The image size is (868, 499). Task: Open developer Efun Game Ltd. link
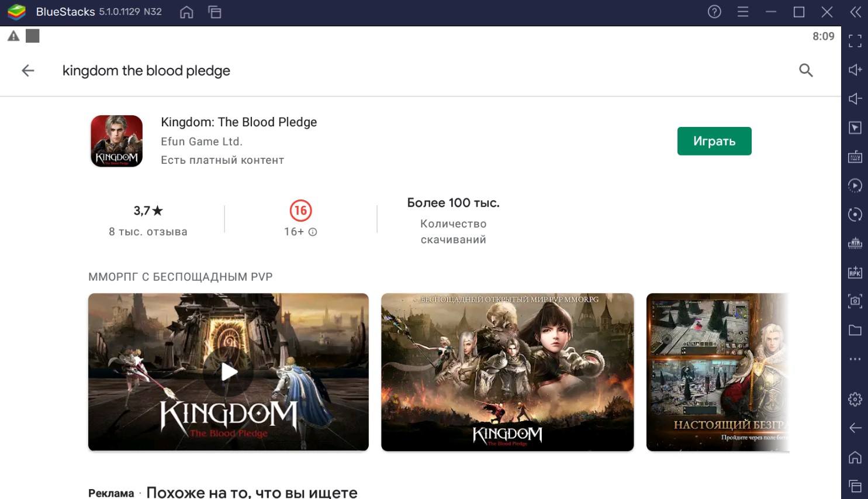(202, 142)
